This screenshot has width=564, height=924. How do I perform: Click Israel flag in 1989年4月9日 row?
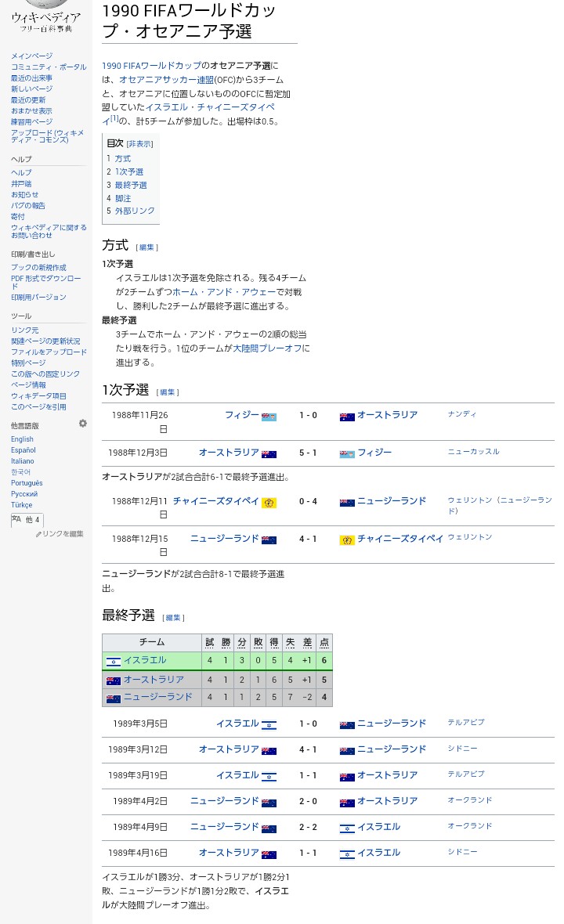click(347, 829)
